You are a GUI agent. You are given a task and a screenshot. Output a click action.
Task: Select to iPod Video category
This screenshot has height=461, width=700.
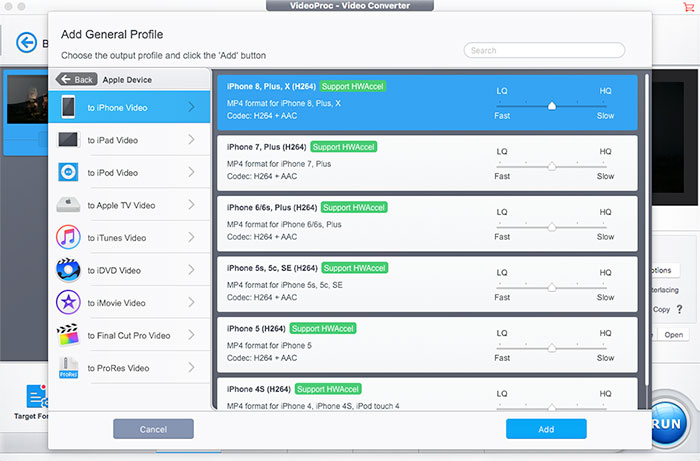coord(129,172)
